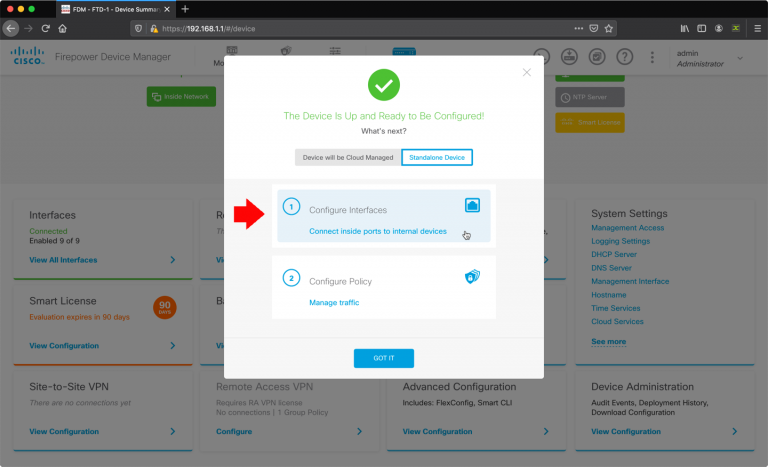
Task: Open the Objects sliders icon in navigation
Action: click(x=335, y=50)
